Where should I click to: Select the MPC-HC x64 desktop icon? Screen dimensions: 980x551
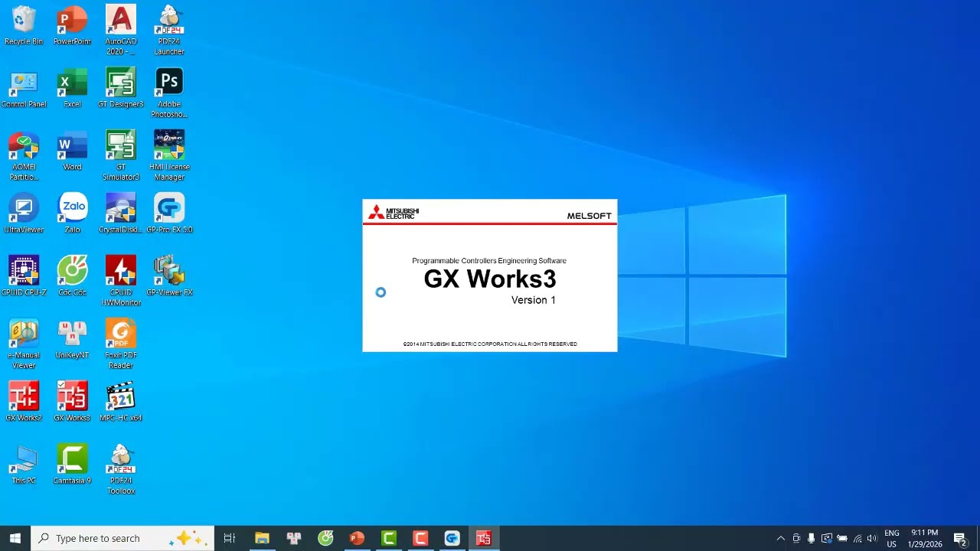click(121, 402)
